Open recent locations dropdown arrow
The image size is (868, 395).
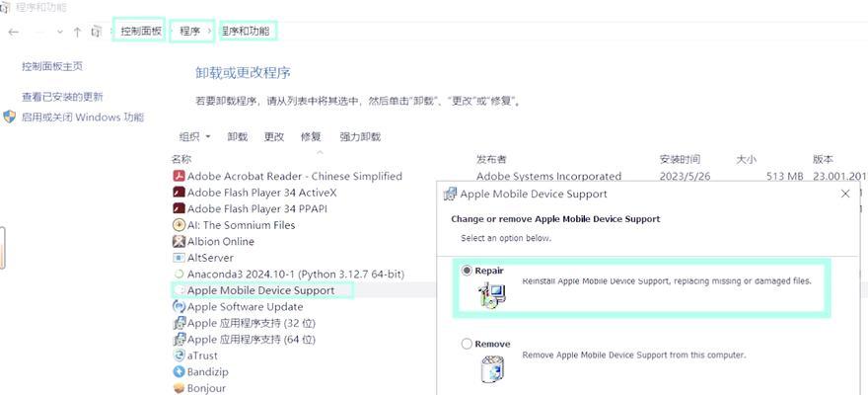click(x=60, y=33)
